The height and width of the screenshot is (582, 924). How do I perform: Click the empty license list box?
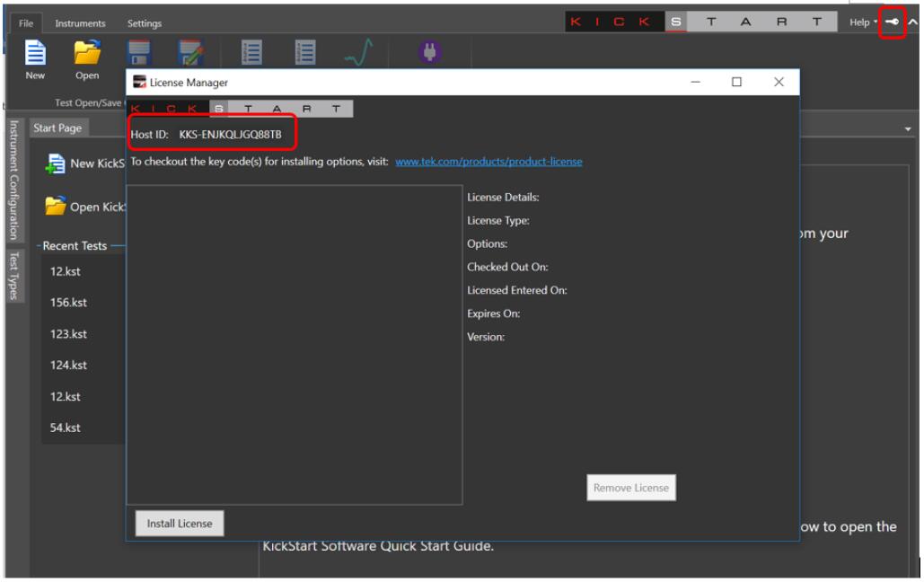(295, 345)
